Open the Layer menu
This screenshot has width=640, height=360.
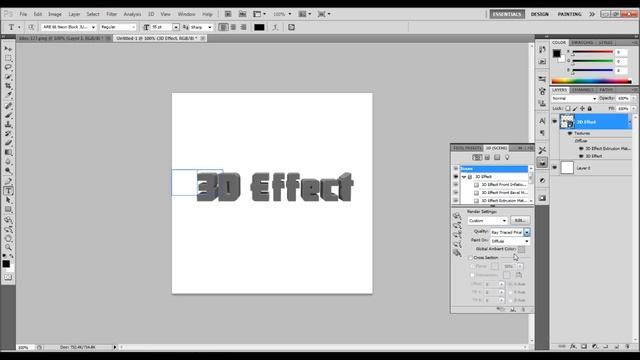tap(74, 14)
